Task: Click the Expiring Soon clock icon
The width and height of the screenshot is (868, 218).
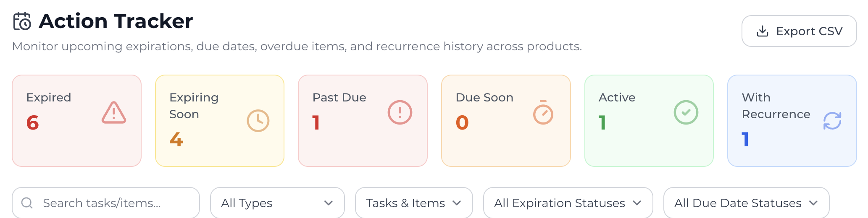Action: 258,121
